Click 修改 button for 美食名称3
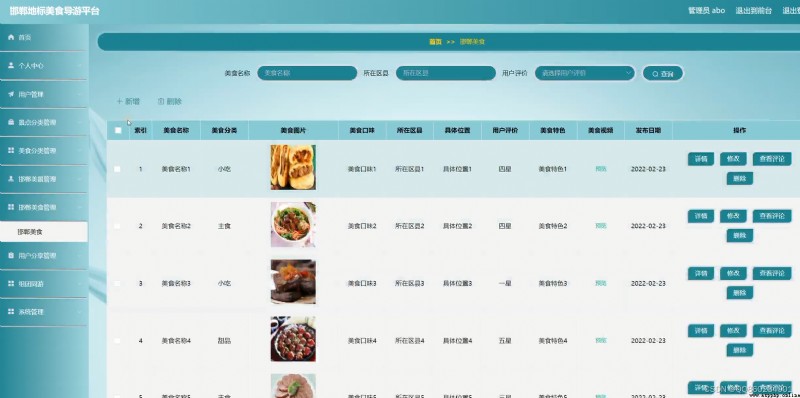 (733, 273)
